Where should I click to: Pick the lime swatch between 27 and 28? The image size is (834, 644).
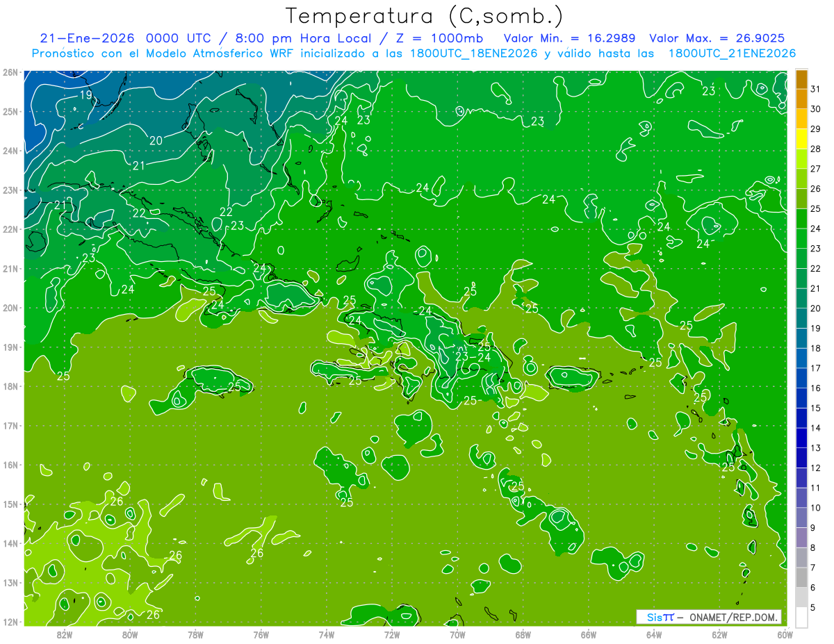[801, 159]
